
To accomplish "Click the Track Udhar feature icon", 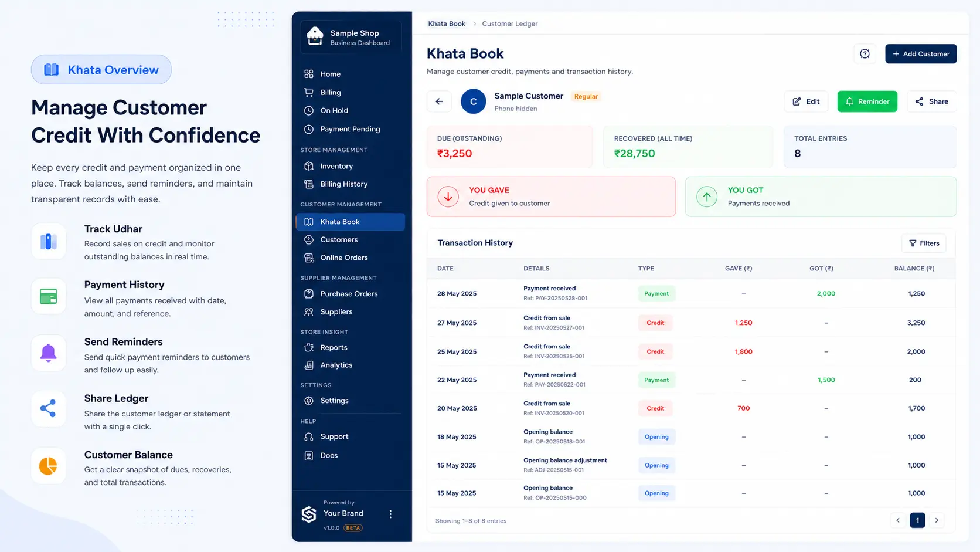I will pos(49,241).
